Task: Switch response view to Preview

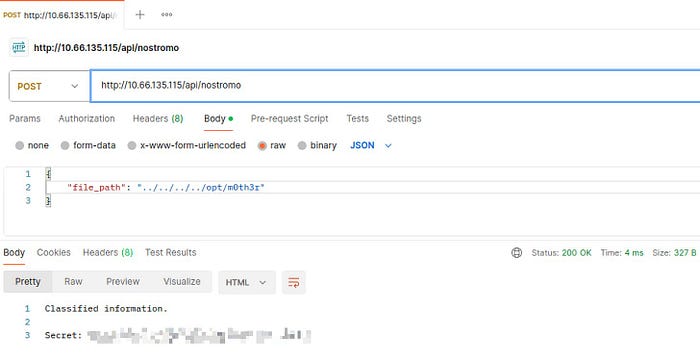Action: click(123, 282)
